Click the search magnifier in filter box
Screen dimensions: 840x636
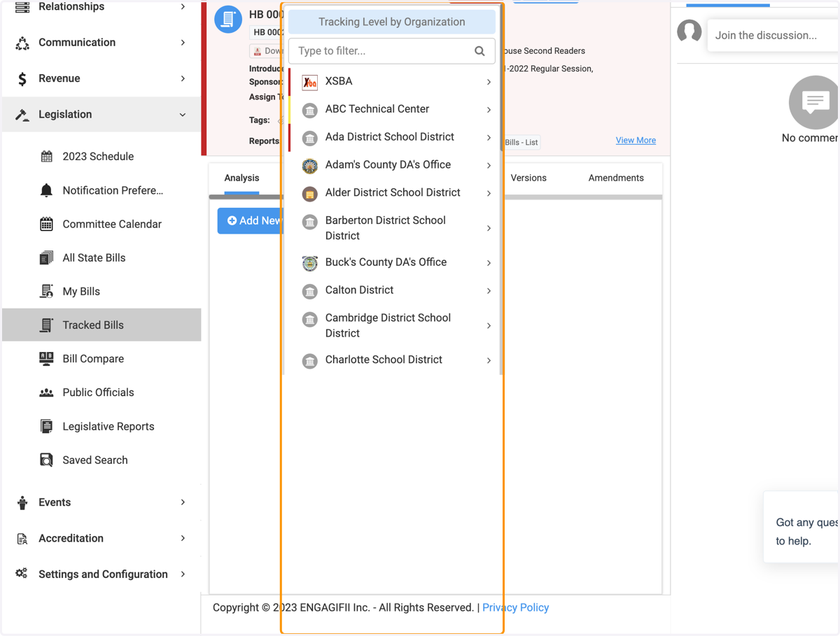[x=479, y=51]
